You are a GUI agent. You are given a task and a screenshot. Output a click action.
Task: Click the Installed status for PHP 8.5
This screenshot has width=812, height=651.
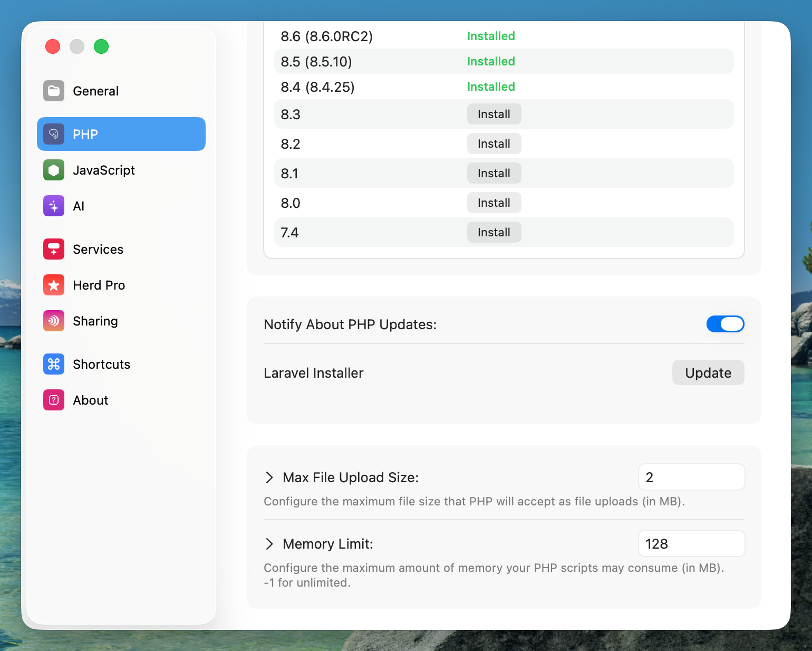pos(491,61)
